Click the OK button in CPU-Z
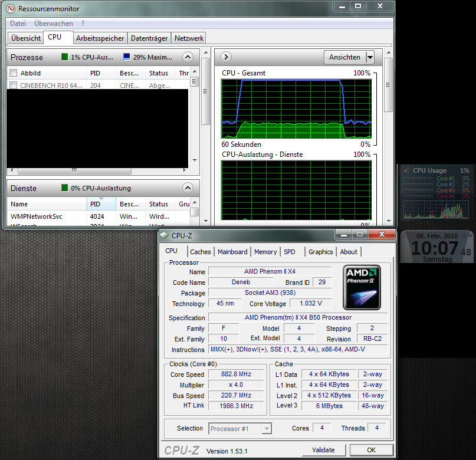 point(371,450)
